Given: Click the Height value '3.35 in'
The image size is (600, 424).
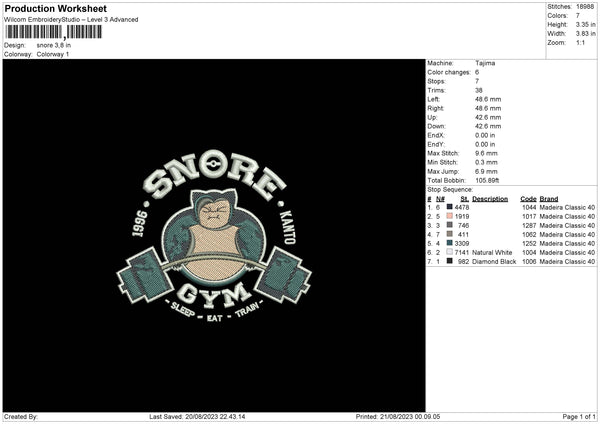Looking at the screenshot, I should (x=585, y=24).
